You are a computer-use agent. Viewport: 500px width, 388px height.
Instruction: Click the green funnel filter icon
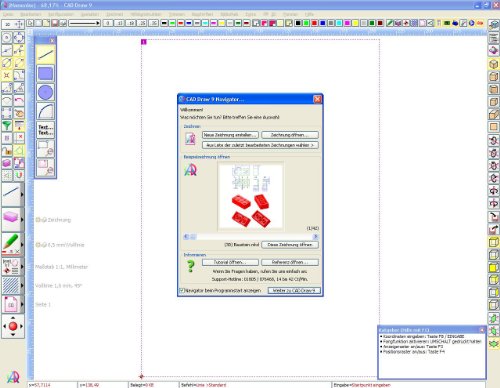[x=7, y=125]
